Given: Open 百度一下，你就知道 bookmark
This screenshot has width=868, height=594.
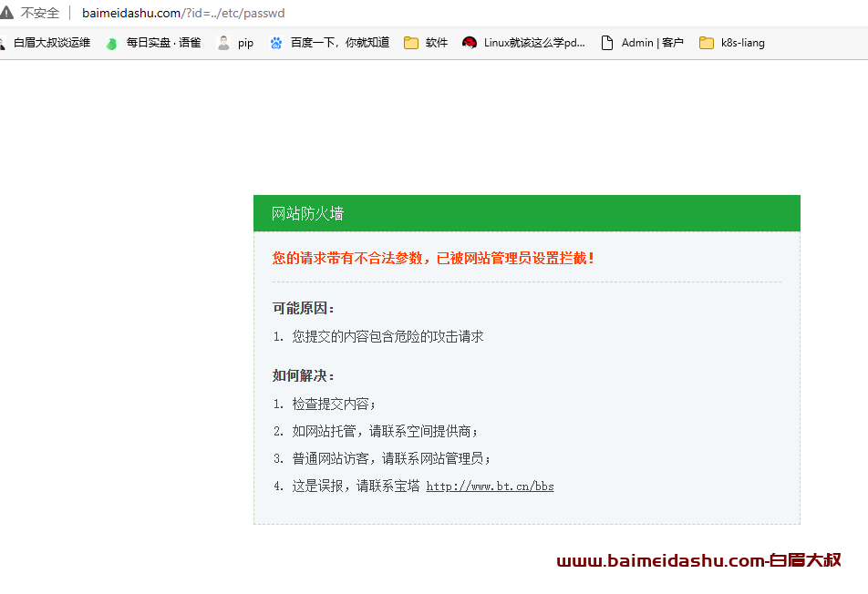Looking at the screenshot, I should pyautogui.click(x=340, y=43).
